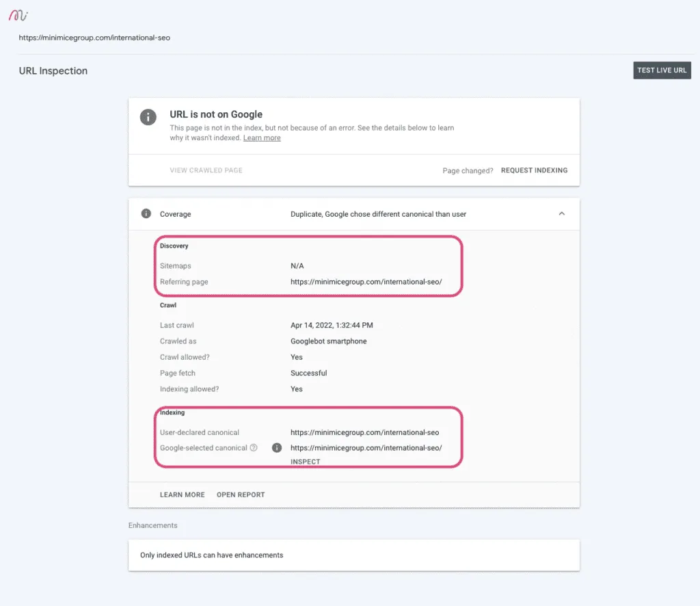Click the 'Crawled as' row label
The width and height of the screenshot is (700, 606).
[x=178, y=341]
